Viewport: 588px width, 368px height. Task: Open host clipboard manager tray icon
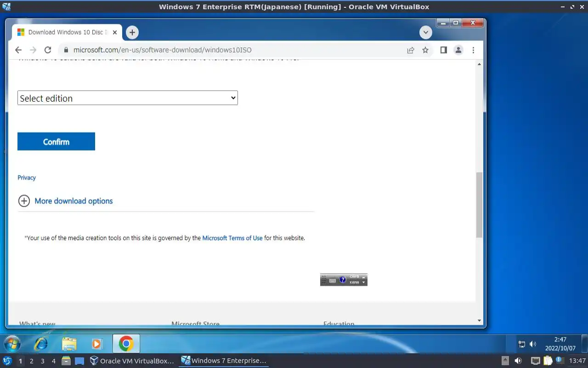coord(548,361)
